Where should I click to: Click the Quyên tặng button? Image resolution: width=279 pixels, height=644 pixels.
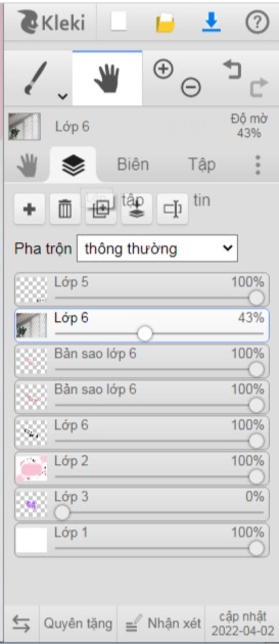(78, 623)
